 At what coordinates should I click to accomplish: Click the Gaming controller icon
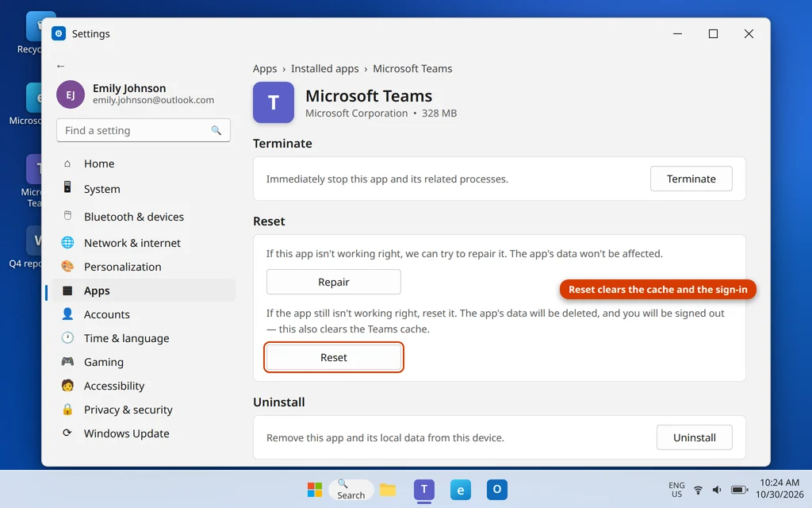pos(67,361)
